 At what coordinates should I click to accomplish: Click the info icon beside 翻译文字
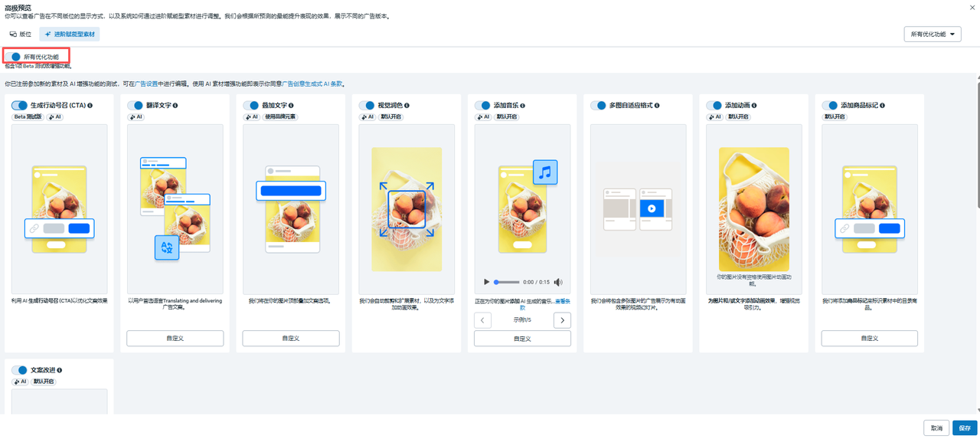(175, 106)
